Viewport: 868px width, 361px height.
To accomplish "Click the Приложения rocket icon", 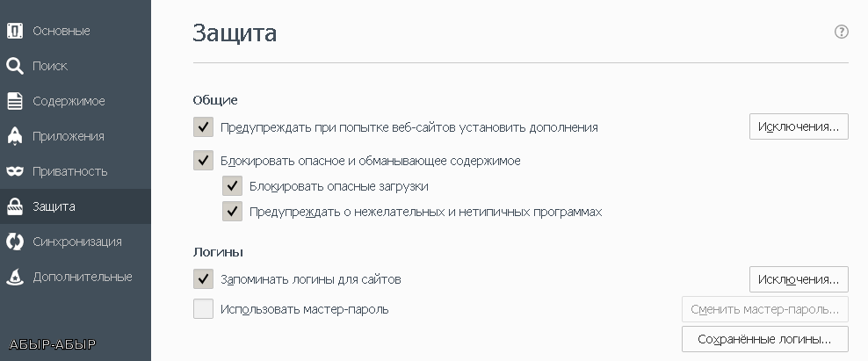I will pos(15,136).
